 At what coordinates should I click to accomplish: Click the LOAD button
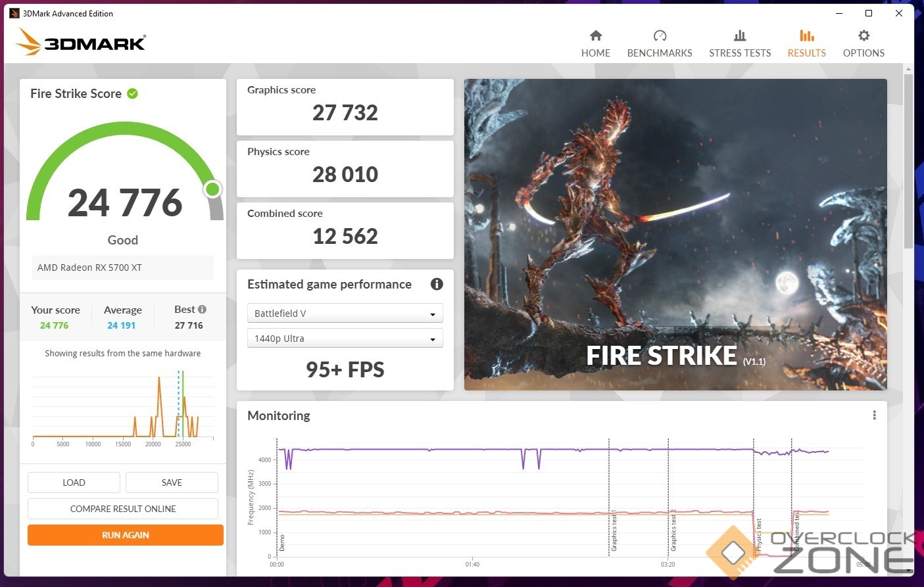coord(74,482)
